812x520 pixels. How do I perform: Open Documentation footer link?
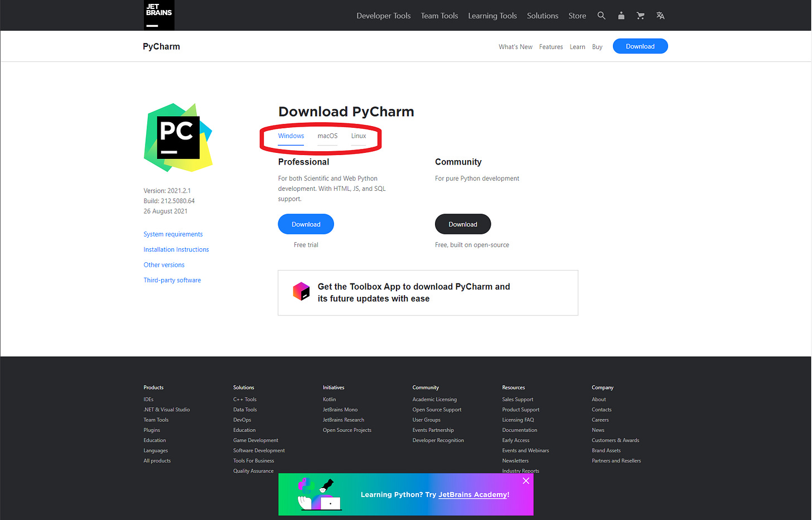point(520,430)
